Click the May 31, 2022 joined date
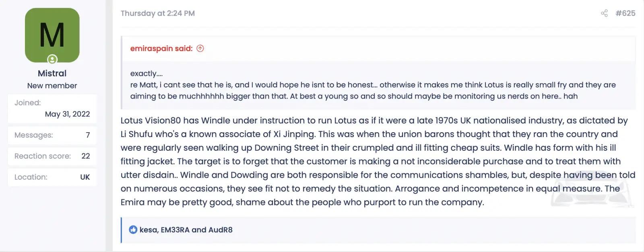This screenshot has height=252, width=644. click(x=68, y=114)
